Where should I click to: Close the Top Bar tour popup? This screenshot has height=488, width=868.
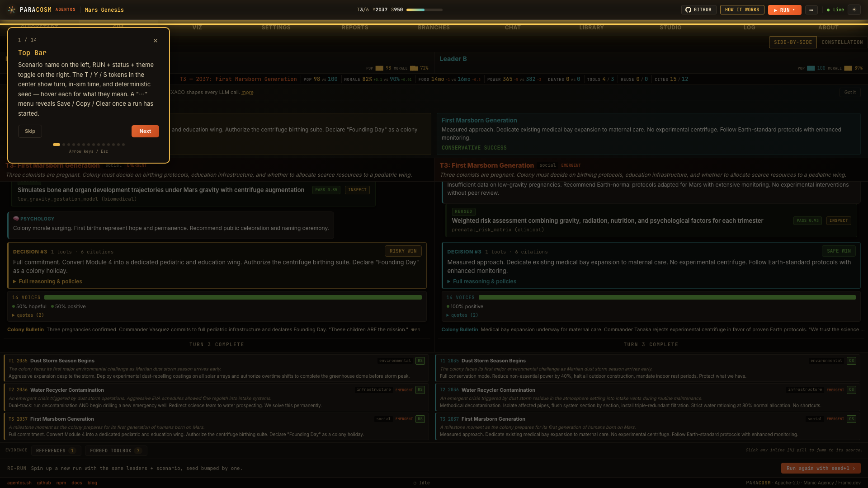(x=156, y=41)
